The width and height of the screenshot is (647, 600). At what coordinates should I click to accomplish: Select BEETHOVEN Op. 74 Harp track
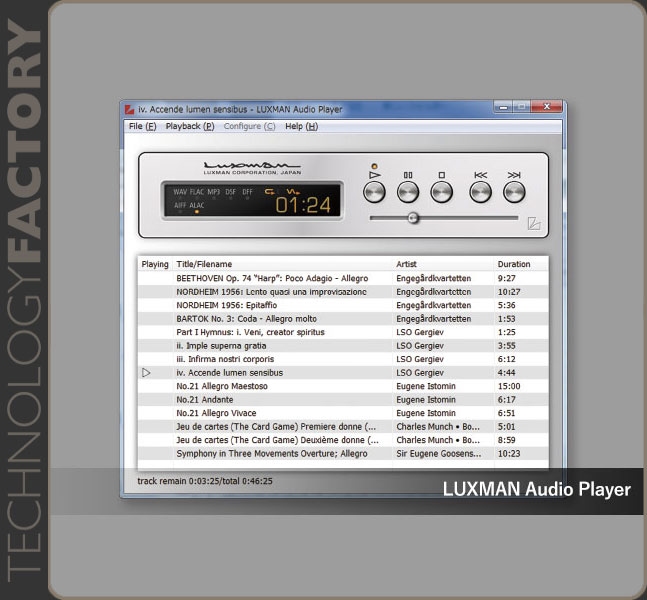343,278
